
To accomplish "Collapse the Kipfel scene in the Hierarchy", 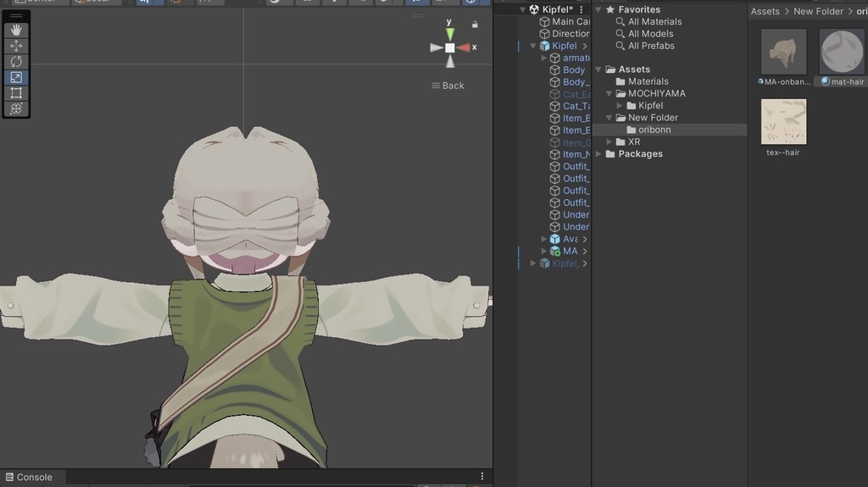I will pyautogui.click(x=522, y=10).
